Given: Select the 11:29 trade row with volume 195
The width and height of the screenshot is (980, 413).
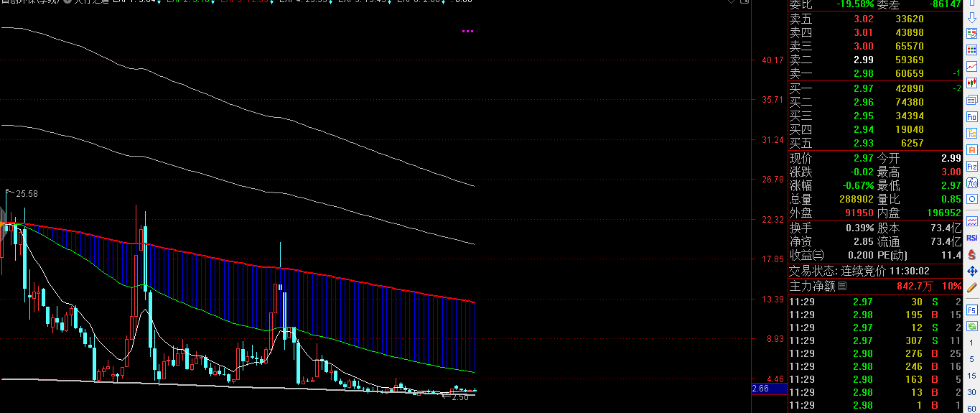Looking at the screenshot, I should point(874,315).
